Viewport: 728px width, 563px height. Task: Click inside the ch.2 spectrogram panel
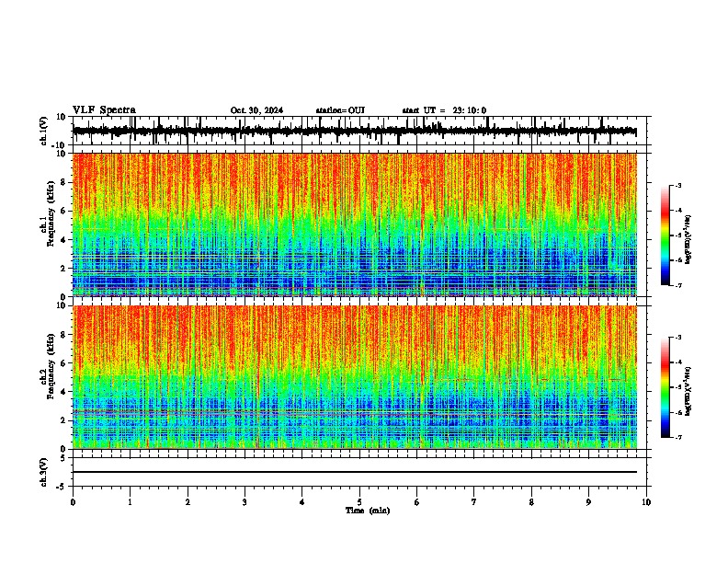[x=354, y=377]
